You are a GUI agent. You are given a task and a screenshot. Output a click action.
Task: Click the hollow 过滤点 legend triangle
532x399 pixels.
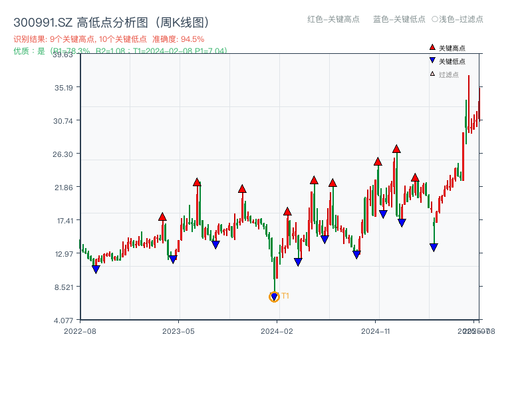pyautogui.click(x=432, y=74)
